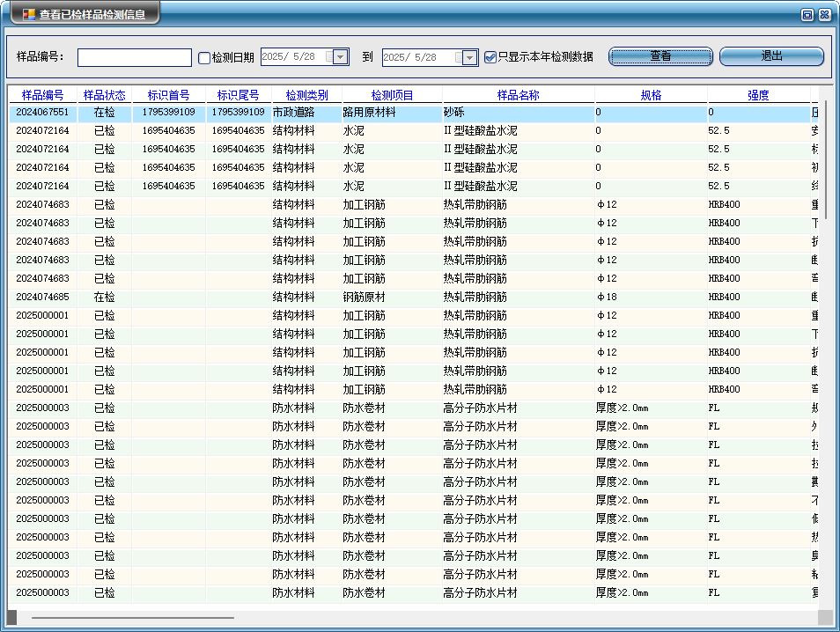The width and height of the screenshot is (840, 632).
Task: Click the 强度 column header
Action: pyautogui.click(x=758, y=95)
